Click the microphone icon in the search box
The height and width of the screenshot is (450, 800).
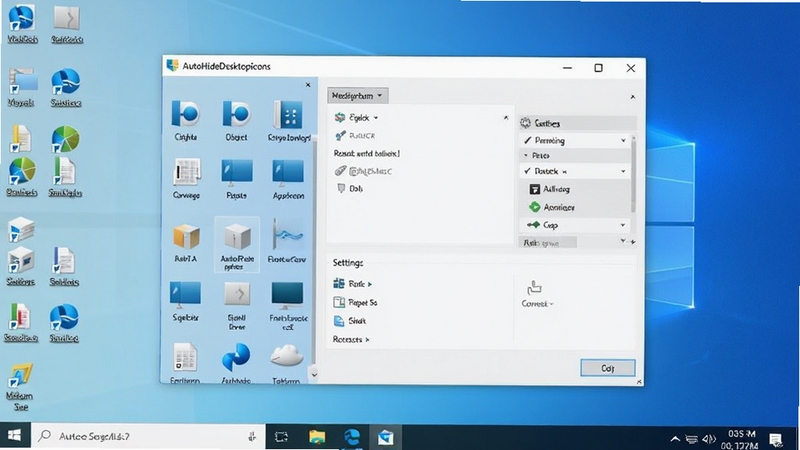coord(252,437)
